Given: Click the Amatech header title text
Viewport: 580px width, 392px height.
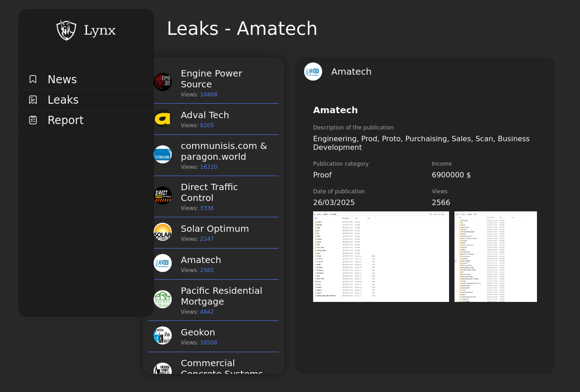Looking at the screenshot, I should pos(351,72).
